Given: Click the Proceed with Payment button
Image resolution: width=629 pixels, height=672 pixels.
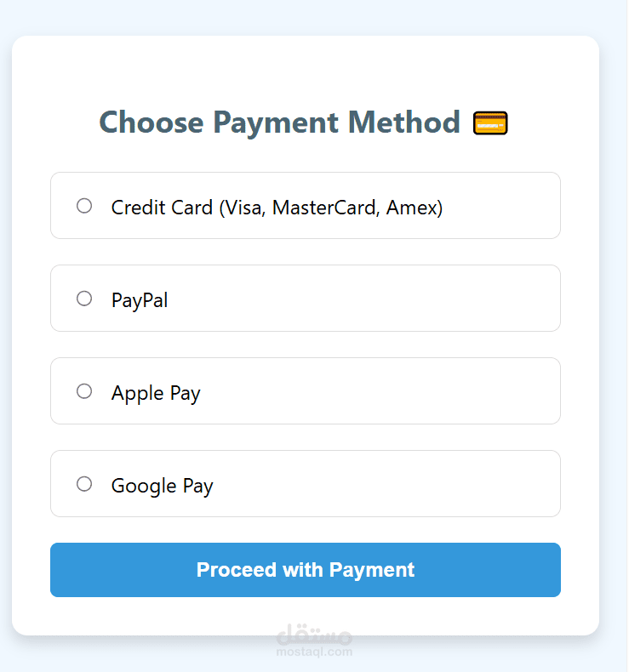Looking at the screenshot, I should point(306,570).
